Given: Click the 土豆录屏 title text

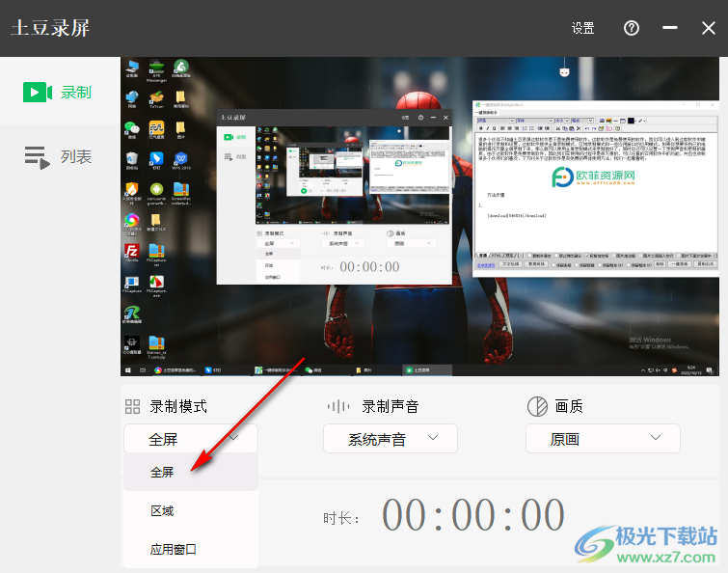Looking at the screenshot, I should tap(50, 28).
